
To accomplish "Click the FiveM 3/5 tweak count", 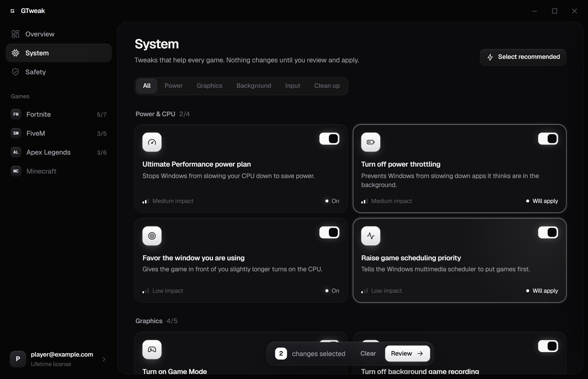I will point(102,134).
